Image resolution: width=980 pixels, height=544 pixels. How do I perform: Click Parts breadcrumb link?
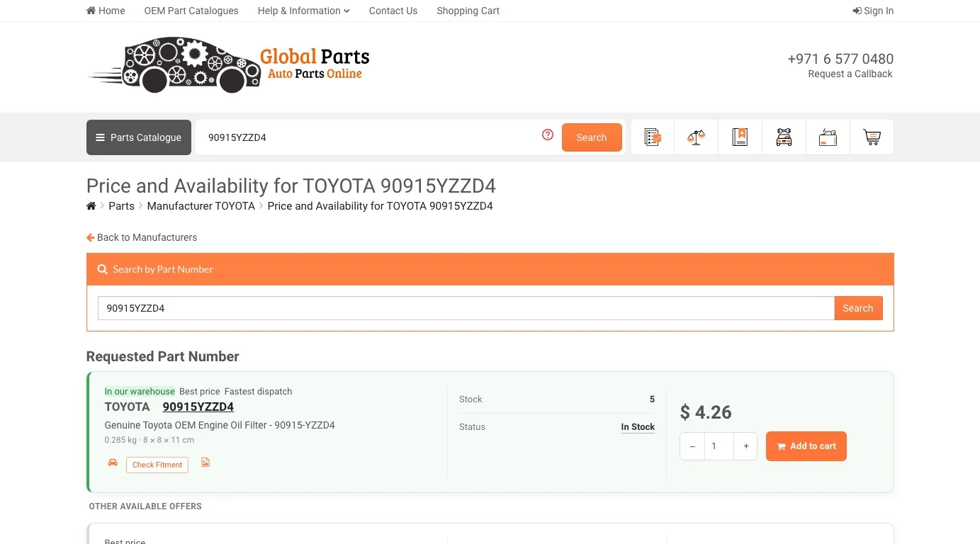[121, 206]
